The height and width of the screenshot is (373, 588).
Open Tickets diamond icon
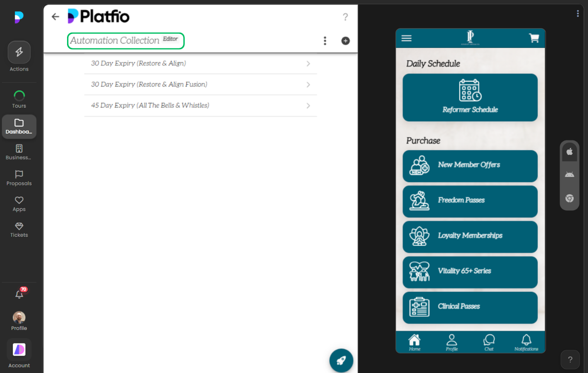click(19, 226)
